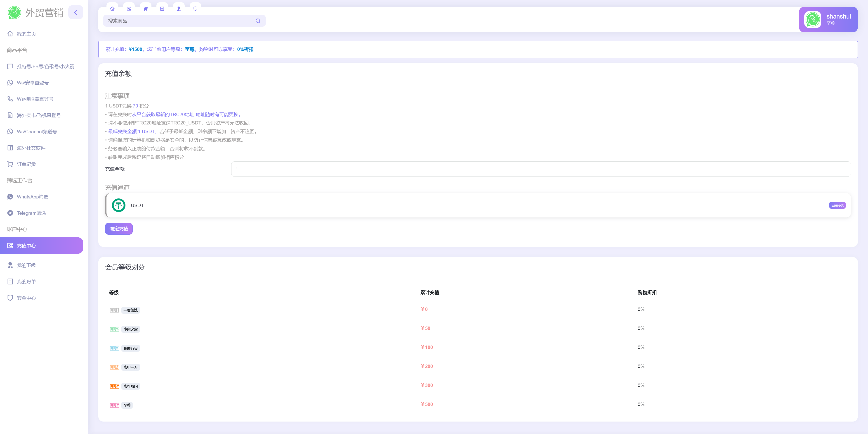Click the green USDT Tether icon

[119, 205]
